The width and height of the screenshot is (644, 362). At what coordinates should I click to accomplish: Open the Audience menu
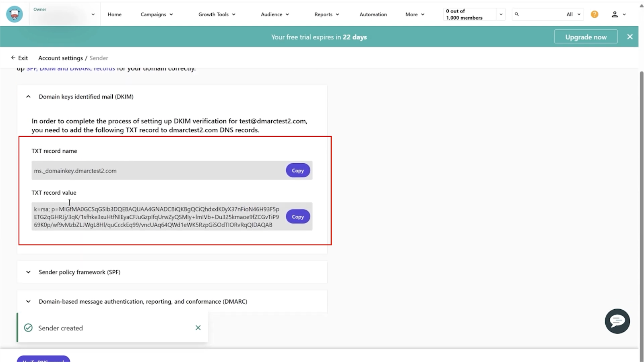pos(275,14)
